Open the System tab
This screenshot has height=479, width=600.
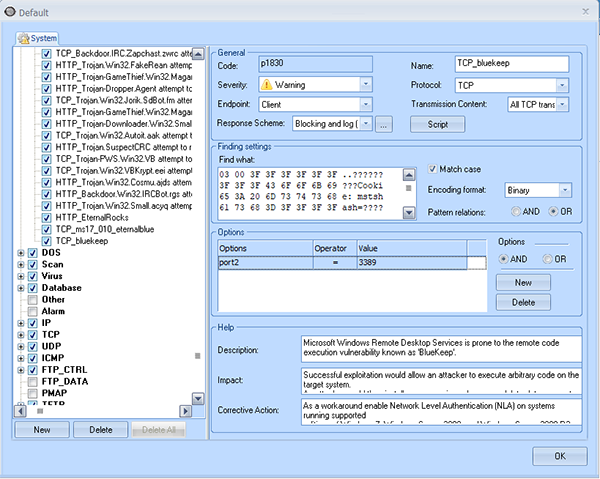click(37, 38)
